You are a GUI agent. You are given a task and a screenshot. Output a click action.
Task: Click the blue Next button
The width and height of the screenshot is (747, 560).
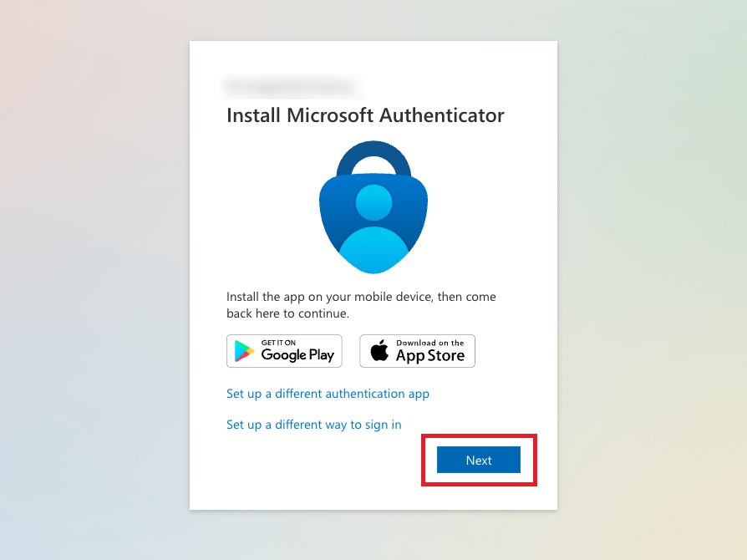pyautogui.click(x=478, y=460)
